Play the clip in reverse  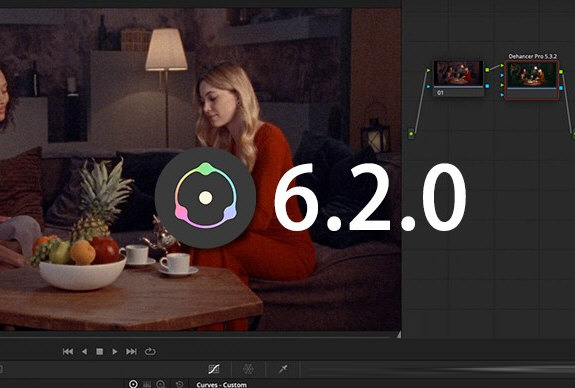[x=84, y=352]
